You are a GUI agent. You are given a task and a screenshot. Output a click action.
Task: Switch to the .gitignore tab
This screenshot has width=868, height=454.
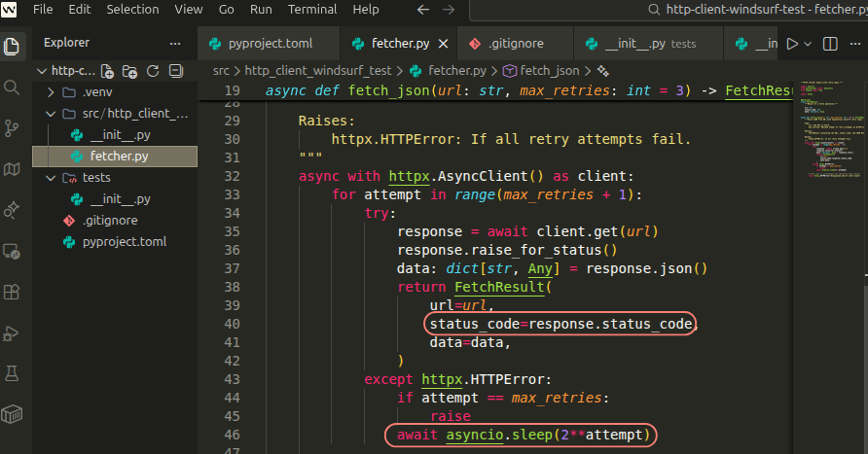click(x=515, y=44)
